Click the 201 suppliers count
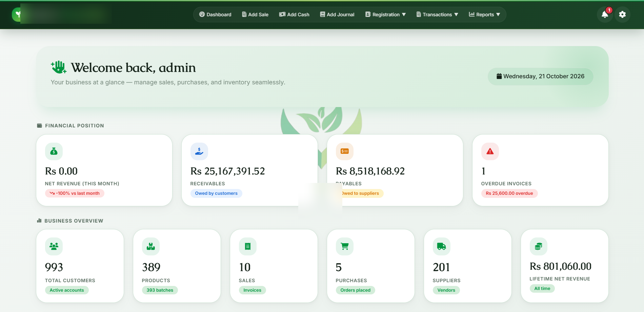Screen dimensions: 644x312 click(441, 267)
